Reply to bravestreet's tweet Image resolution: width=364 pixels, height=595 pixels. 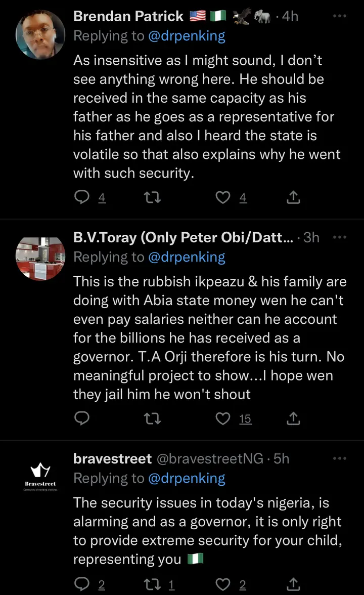82,584
